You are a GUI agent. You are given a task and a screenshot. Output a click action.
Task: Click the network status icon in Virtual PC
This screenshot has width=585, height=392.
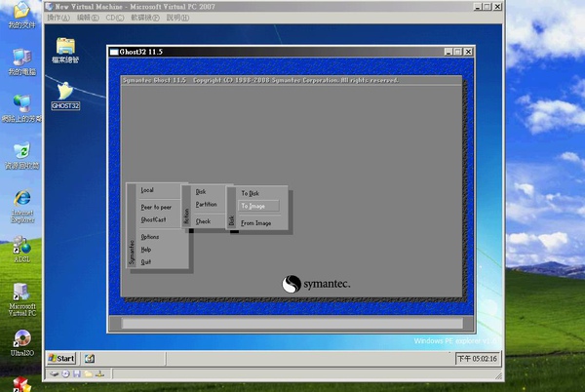pos(99,373)
